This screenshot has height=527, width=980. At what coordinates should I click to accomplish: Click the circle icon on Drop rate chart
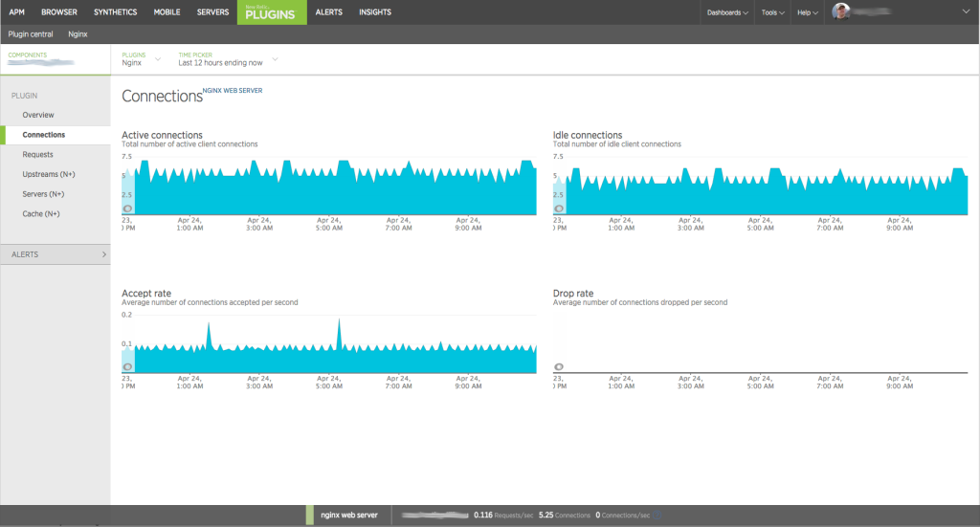pyautogui.click(x=559, y=366)
